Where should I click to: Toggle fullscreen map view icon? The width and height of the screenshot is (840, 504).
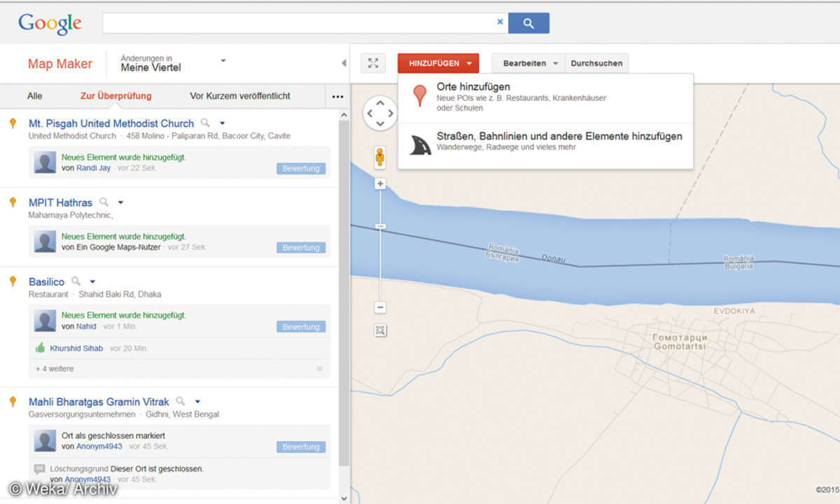(x=373, y=63)
